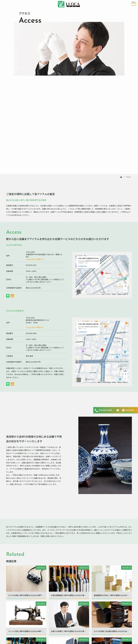Click article title カメラを売却 | 神戸の買取ならULOCA
The width and height of the screenshot is (138, 644).
coord(26,595)
